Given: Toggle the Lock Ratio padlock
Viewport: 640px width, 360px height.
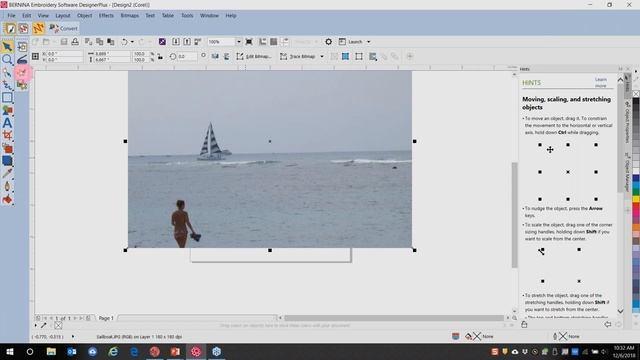Looking at the screenshot, I should pos(160,57).
